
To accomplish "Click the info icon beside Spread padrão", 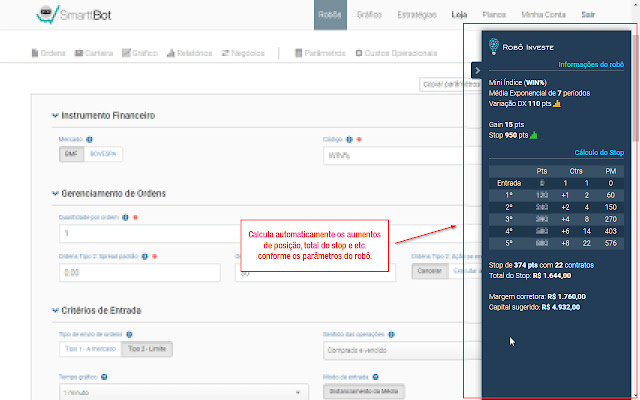I will (x=144, y=257).
